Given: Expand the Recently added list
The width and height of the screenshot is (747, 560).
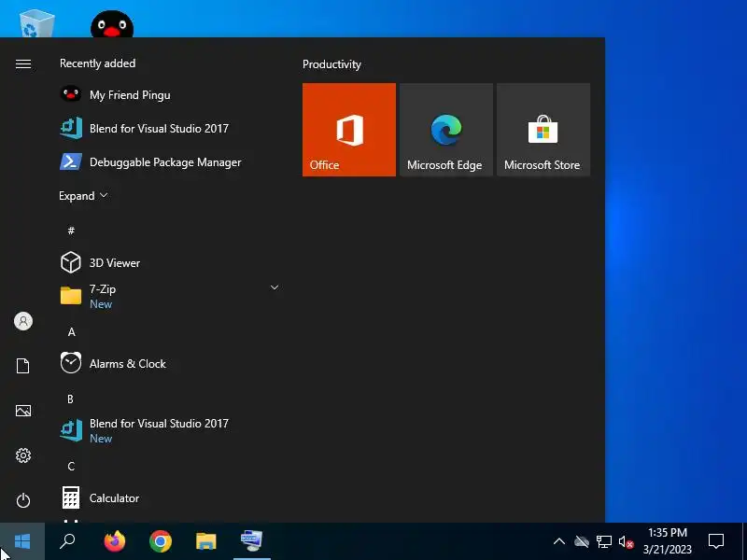Looking at the screenshot, I should click(x=83, y=196).
